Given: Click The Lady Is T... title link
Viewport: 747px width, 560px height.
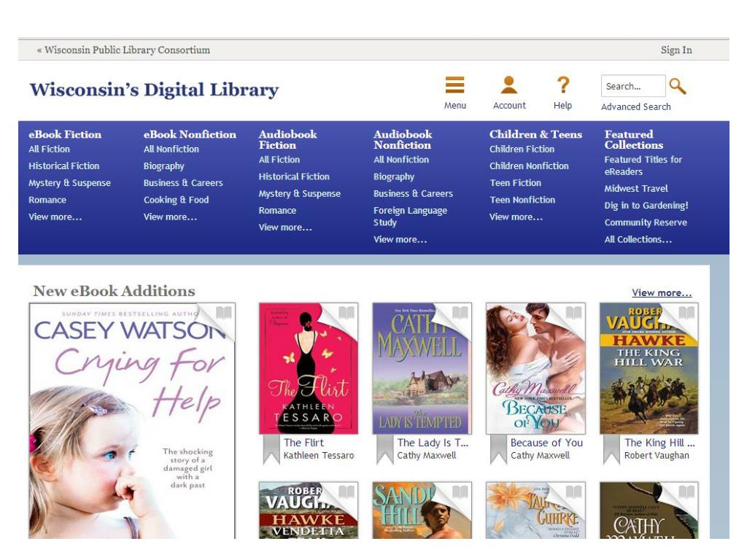Looking at the screenshot, I should (433, 443).
